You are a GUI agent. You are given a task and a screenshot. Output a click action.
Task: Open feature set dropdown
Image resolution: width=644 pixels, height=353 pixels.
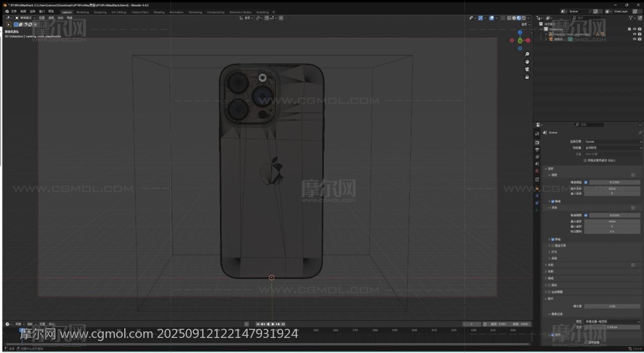(613, 148)
